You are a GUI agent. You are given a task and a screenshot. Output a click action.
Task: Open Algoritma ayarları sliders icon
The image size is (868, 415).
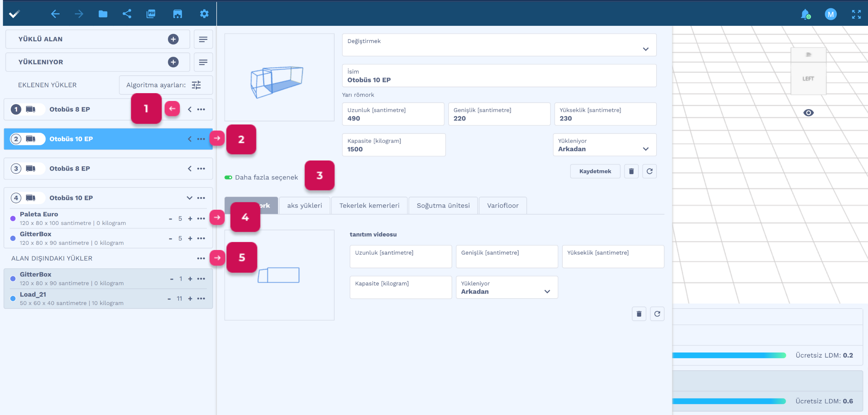click(196, 85)
